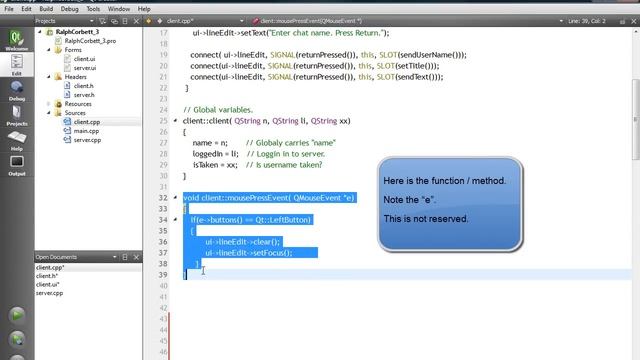Open the Welcome mode
This screenshot has height=360, width=640.
point(17,40)
